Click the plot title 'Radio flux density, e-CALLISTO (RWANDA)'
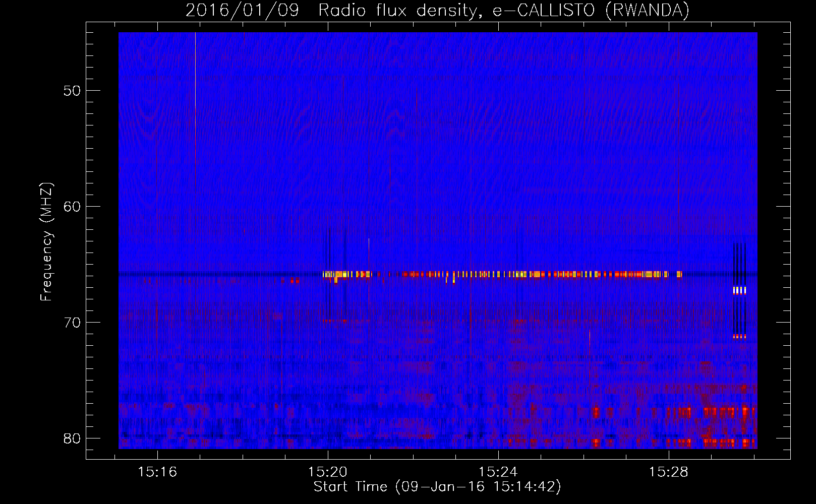 (504, 10)
